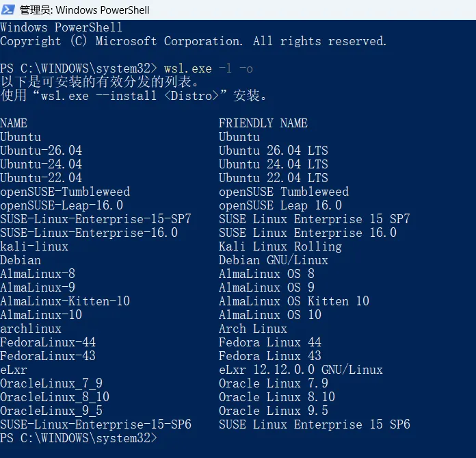Click the NAME column header text

(14, 123)
